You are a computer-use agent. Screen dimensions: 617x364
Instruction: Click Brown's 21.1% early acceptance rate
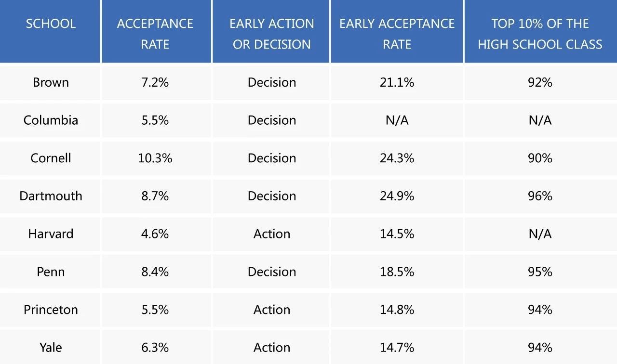coord(397,82)
